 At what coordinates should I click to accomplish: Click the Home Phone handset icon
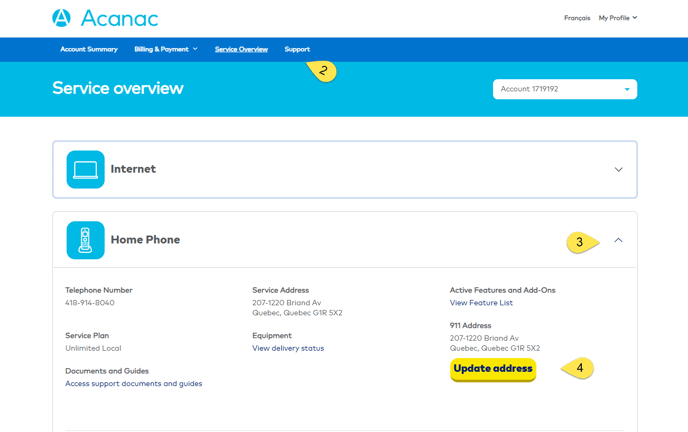[86, 240]
